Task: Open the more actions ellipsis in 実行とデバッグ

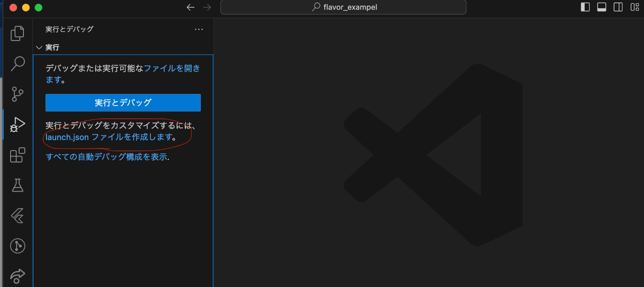Action: pyautogui.click(x=199, y=29)
